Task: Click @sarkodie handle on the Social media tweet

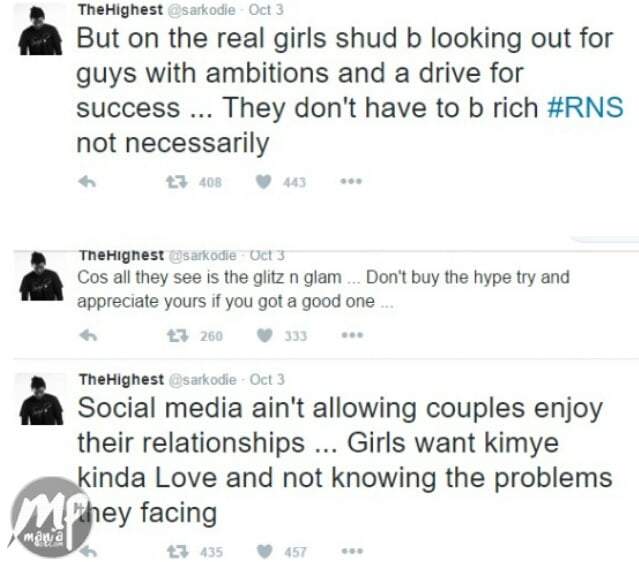Action: (x=203, y=379)
